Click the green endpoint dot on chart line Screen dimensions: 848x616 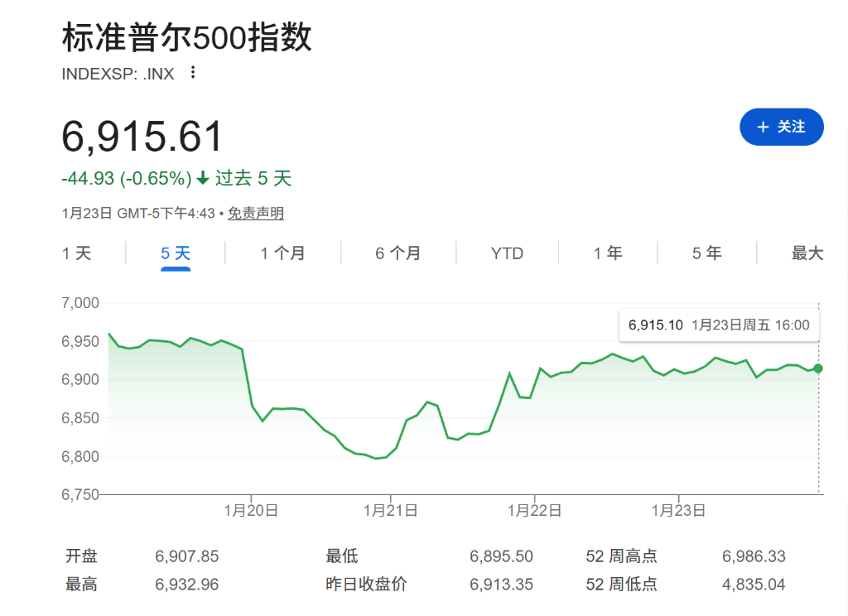tap(818, 368)
